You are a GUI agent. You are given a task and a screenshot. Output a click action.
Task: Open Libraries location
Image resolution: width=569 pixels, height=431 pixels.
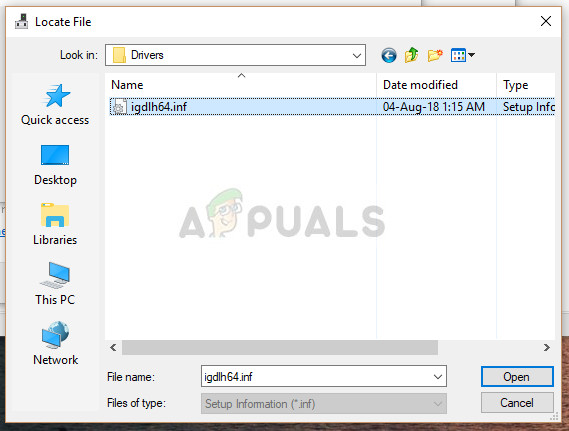(x=55, y=225)
